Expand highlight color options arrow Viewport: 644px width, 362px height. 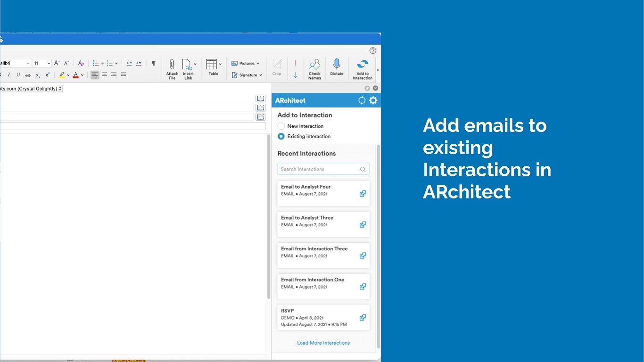68,75
